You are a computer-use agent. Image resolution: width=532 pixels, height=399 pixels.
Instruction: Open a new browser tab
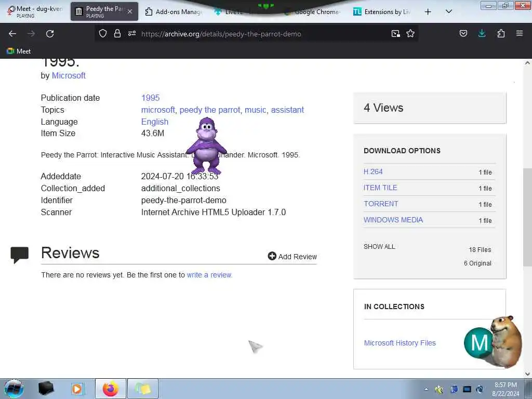428,12
